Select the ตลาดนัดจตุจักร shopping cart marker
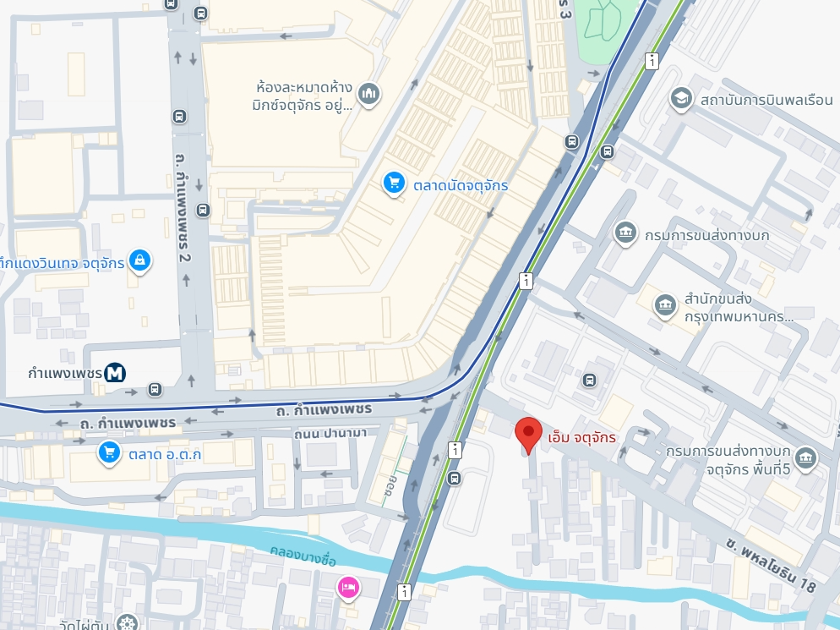This screenshot has height=630, width=840. 394,184
